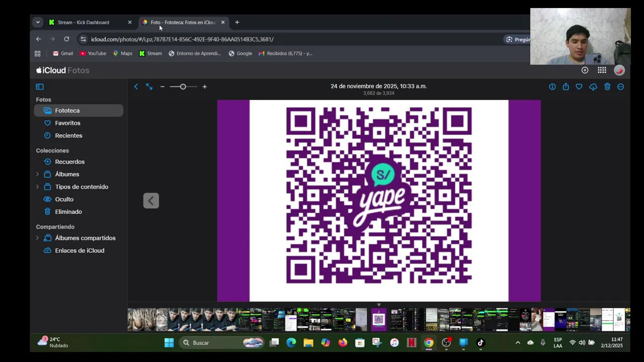Open clock and date 11:47
This screenshot has width=644, height=362.
[612, 343]
